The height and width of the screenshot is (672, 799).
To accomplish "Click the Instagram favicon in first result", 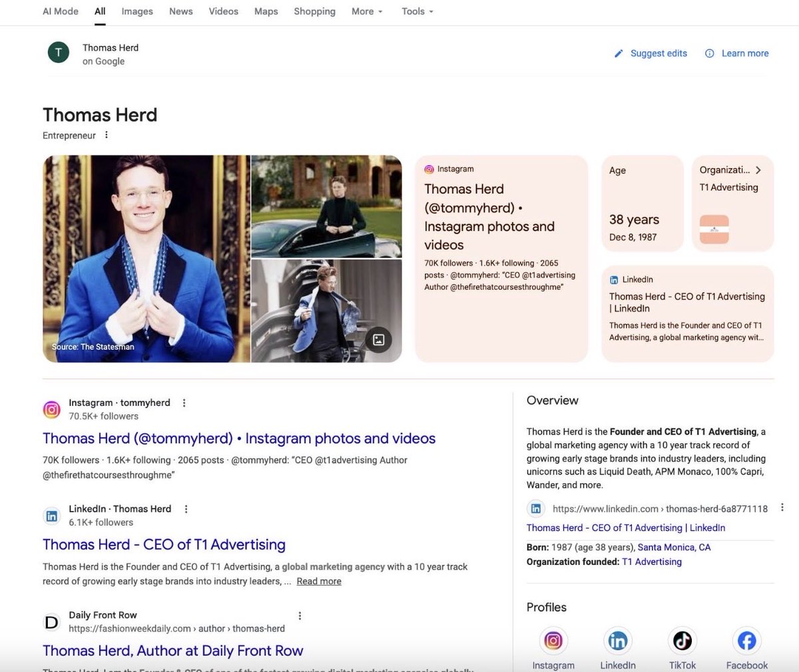I will [x=52, y=409].
